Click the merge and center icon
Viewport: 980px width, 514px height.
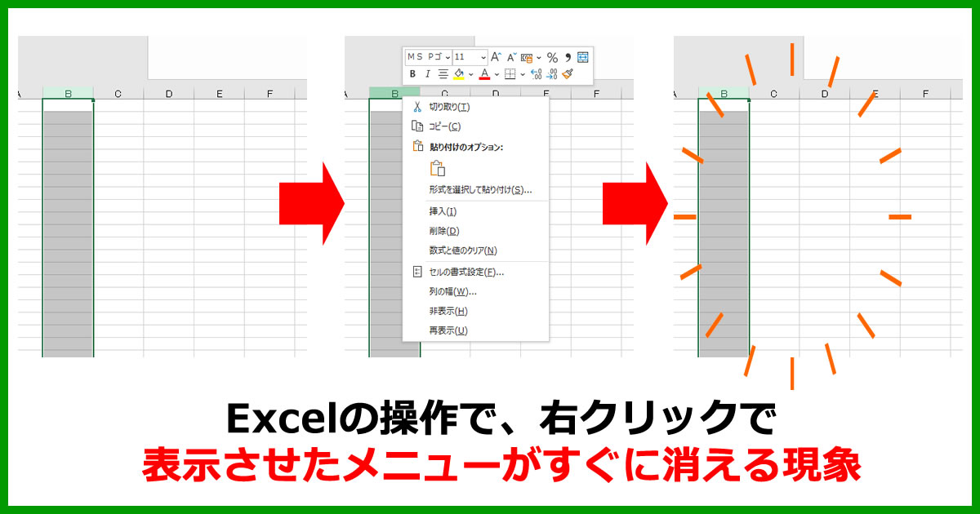[x=582, y=57]
